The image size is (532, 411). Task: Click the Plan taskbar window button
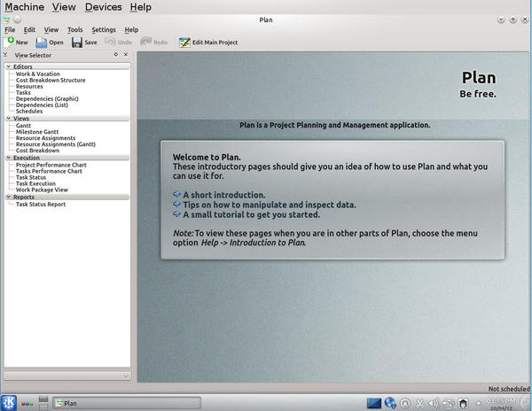pos(127,403)
